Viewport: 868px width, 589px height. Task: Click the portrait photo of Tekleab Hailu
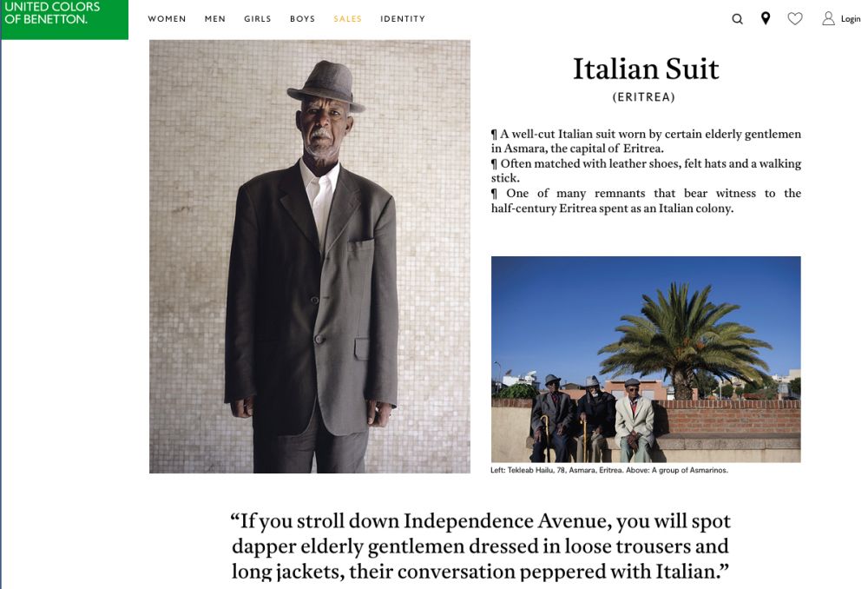click(310, 256)
